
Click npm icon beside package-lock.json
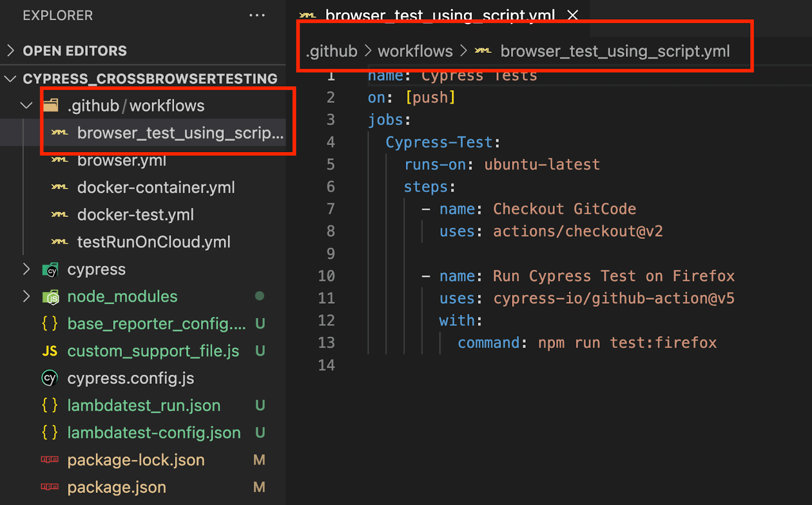(50, 459)
